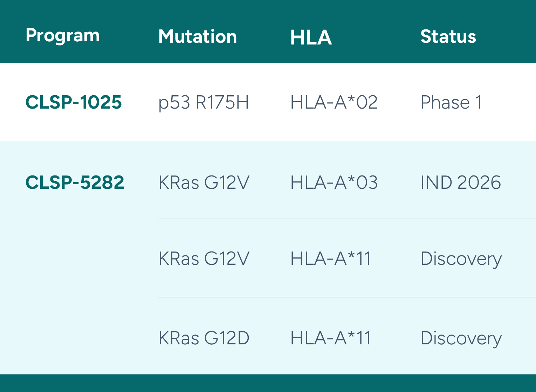Click Discovery status for KRas G12V

tap(461, 259)
